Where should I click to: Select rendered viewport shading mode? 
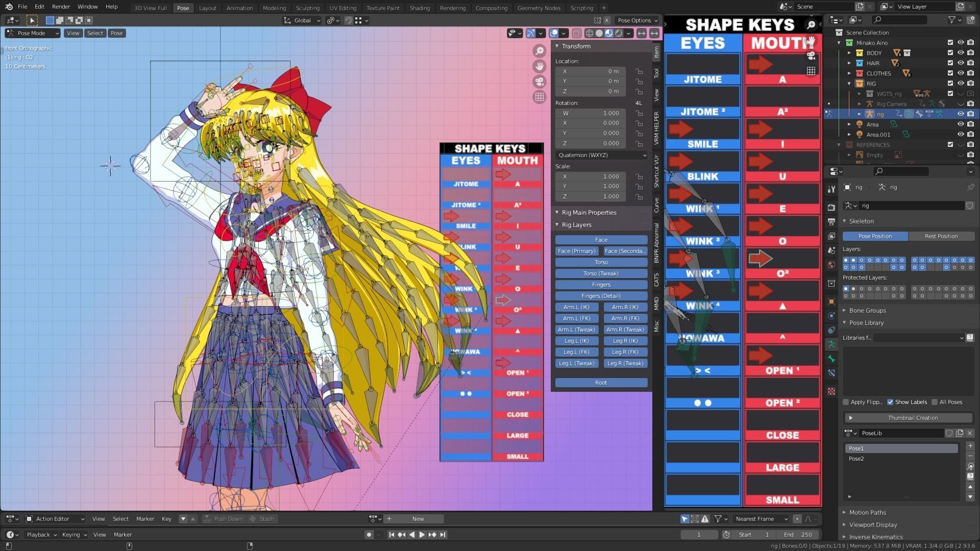[619, 33]
